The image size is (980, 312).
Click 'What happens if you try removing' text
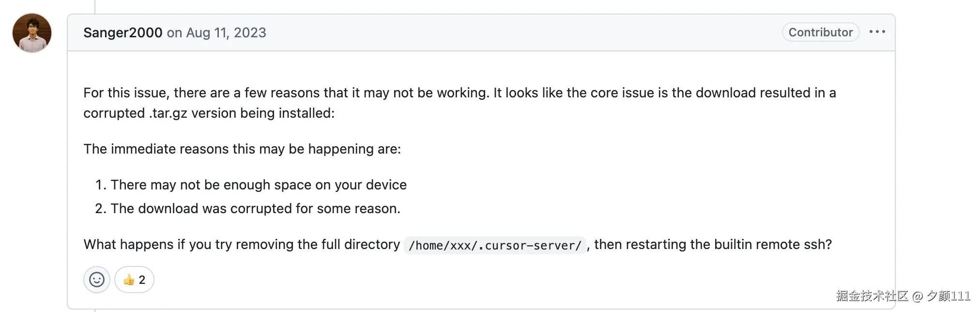pos(241,244)
